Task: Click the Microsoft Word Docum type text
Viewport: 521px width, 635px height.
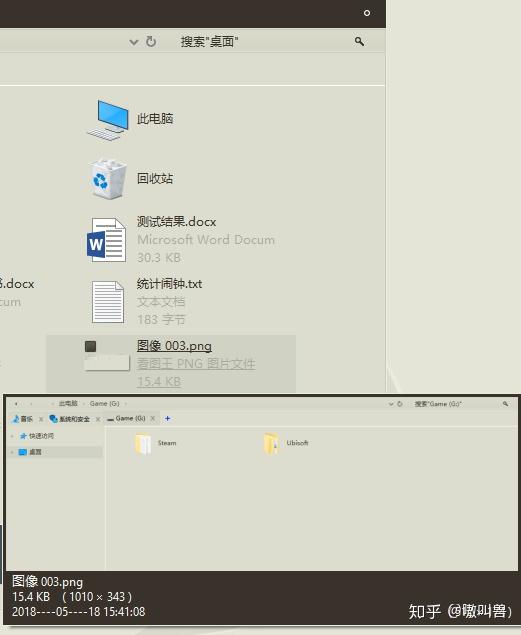Action: pyautogui.click(x=206, y=239)
